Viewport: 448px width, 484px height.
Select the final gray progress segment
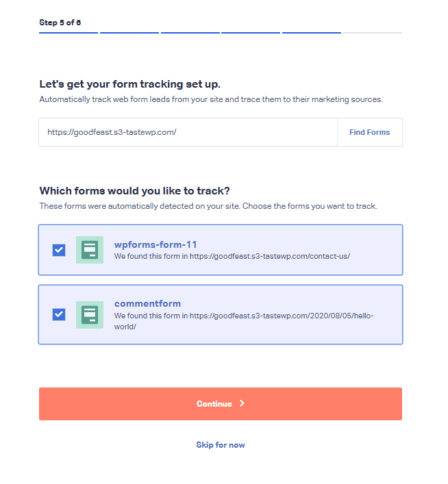click(372, 32)
